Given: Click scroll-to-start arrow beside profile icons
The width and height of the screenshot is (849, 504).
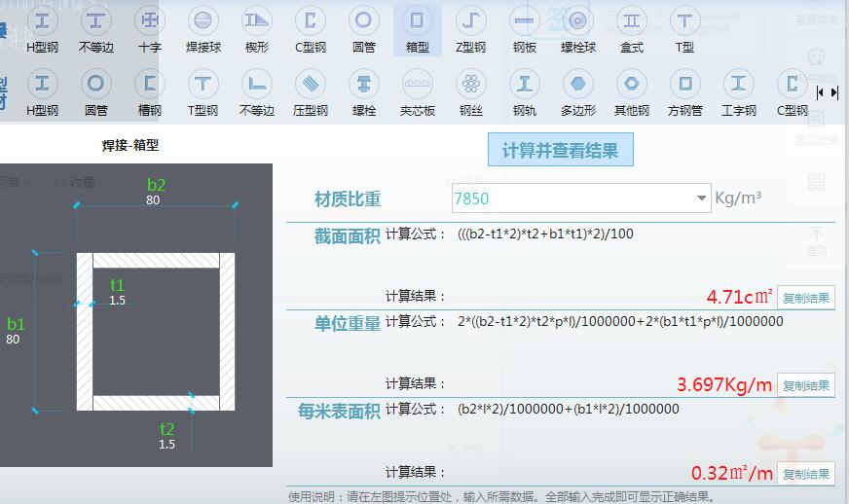Looking at the screenshot, I should pyautogui.click(x=821, y=92).
